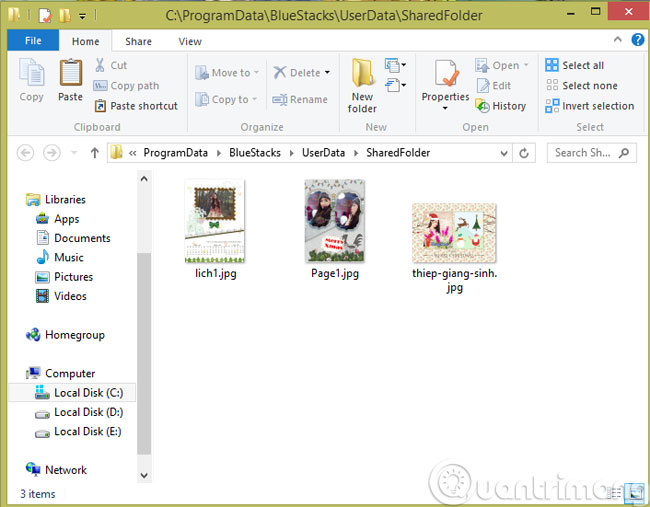The width and height of the screenshot is (650, 507).
Task: Refresh the SharedFolder view
Action: coord(524,153)
